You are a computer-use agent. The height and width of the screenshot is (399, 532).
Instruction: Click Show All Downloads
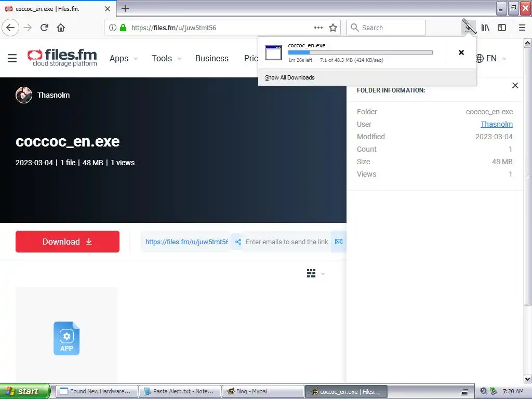pyautogui.click(x=290, y=77)
